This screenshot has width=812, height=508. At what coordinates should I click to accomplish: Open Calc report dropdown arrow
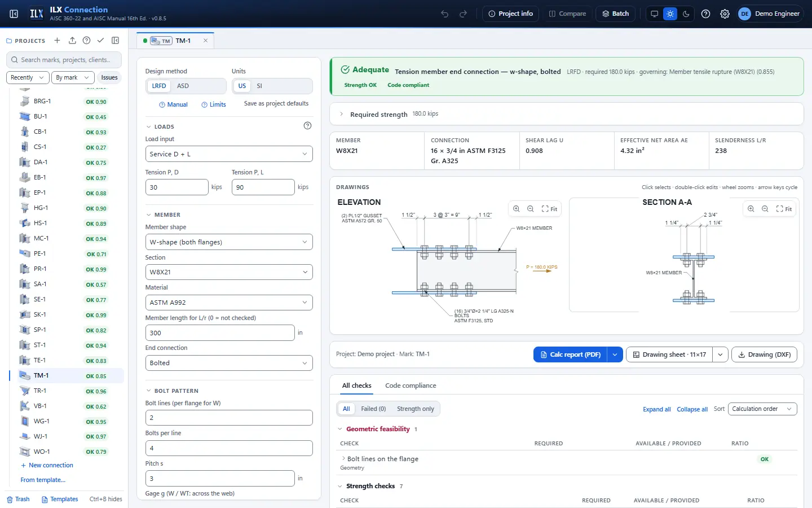click(x=615, y=354)
